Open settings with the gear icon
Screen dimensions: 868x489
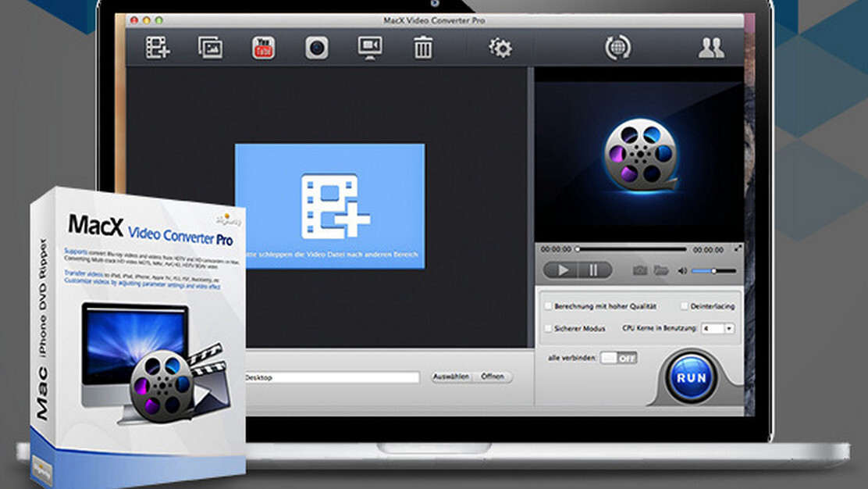coord(500,48)
